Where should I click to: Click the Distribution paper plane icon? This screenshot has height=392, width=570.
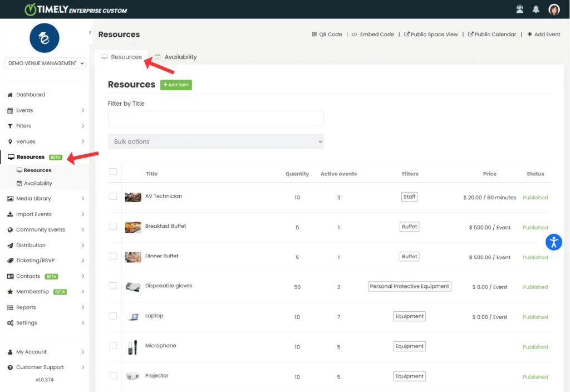point(10,246)
